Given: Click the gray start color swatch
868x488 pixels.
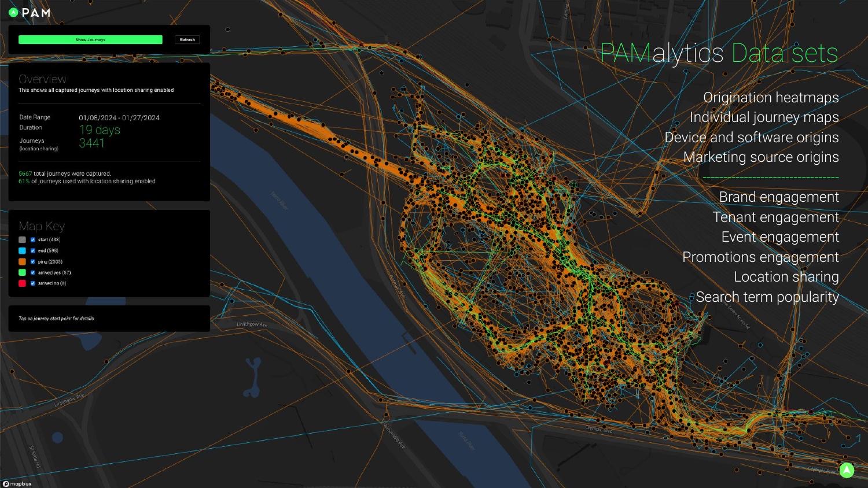Looking at the screenshot, I should click(22, 240).
